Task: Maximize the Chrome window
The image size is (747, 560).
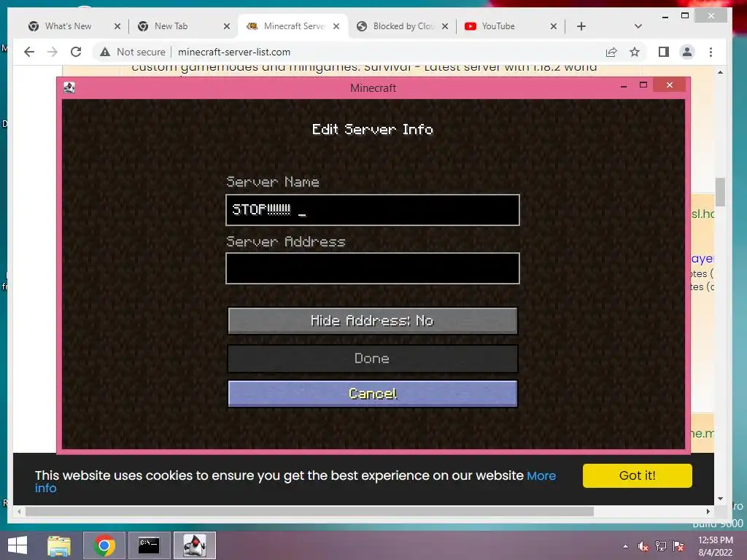Action: (685, 16)
